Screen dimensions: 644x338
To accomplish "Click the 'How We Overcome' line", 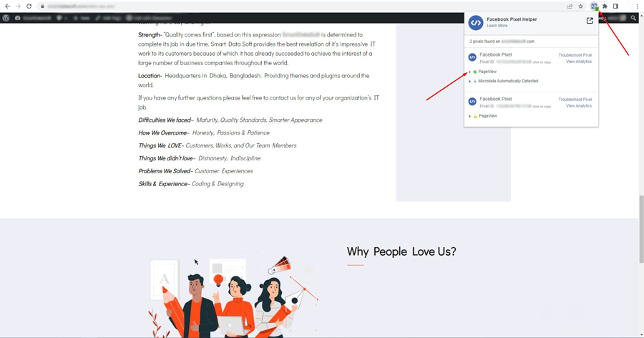I will [x=204, y=132].
